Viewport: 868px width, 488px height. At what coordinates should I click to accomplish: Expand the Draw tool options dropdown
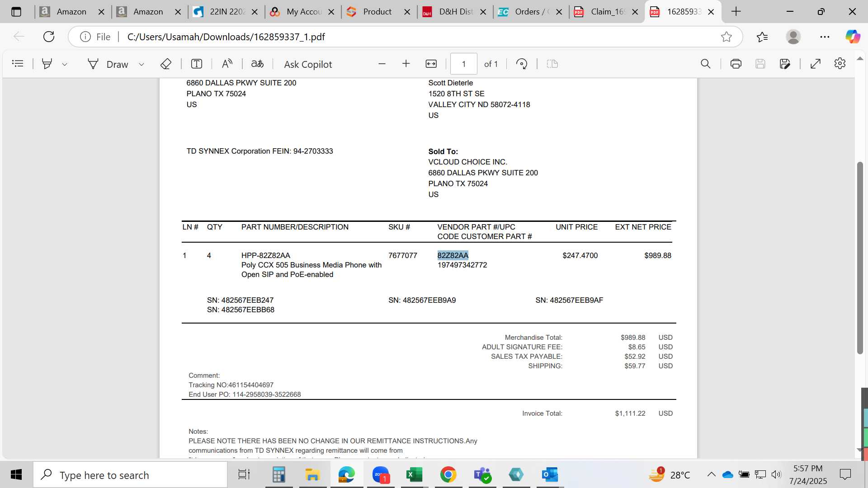pyautogui.click(x=142, y=64)
